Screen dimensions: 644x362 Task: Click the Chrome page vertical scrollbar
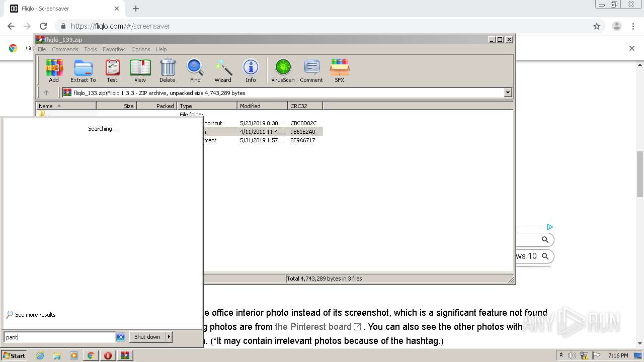coord(640,174)
